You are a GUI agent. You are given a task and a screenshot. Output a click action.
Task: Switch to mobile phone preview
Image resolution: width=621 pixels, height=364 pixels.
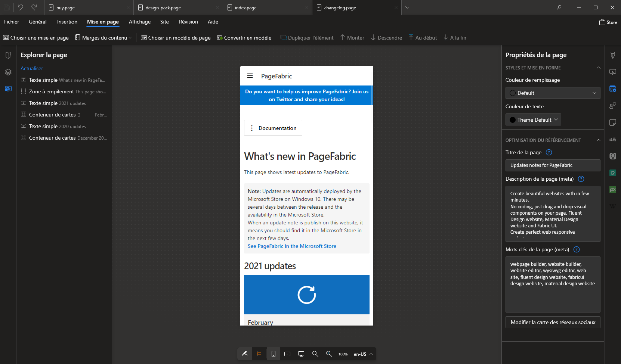tap(274, 354)
